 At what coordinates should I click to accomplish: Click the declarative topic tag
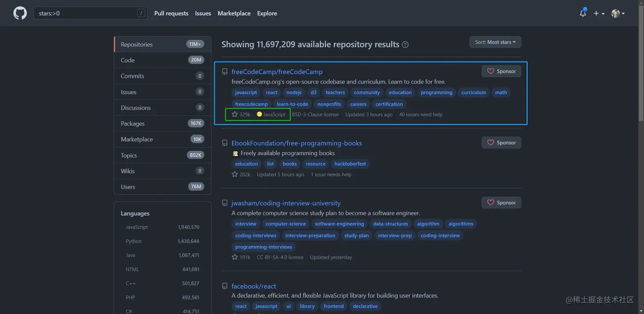point(365,306)
